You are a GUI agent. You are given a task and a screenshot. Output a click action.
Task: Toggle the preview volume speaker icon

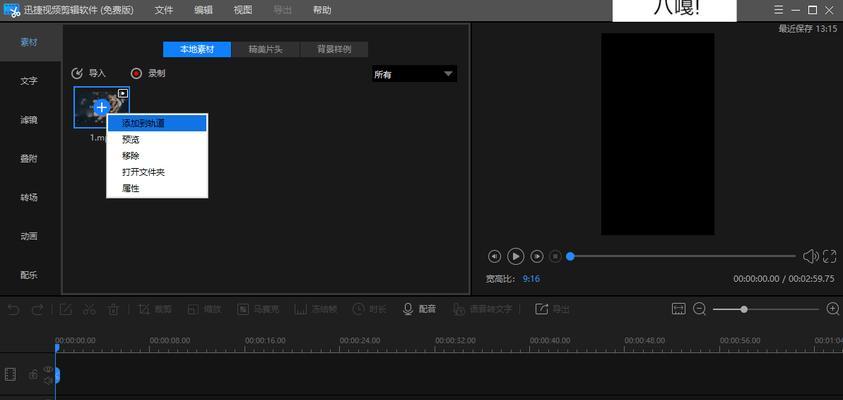(810, 256)
